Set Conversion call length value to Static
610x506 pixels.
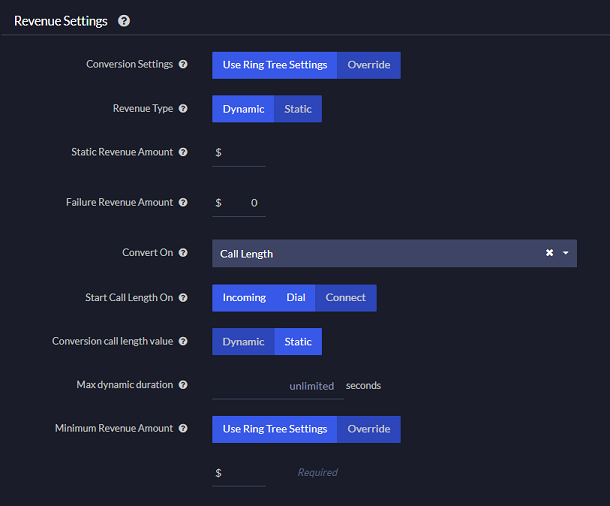coord(298,342)
